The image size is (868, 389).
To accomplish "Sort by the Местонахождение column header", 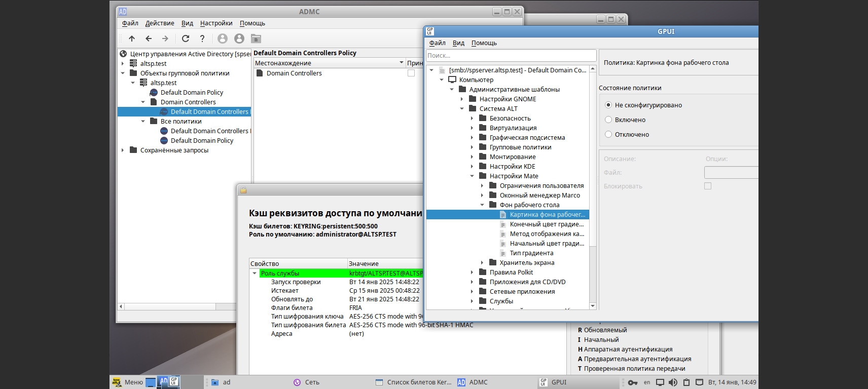I will pyautogui.click(x=329, y=63).
